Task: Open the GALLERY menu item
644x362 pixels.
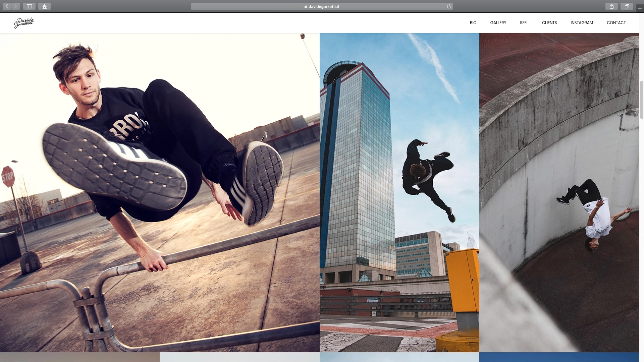Action: click(x=498, y=23)
